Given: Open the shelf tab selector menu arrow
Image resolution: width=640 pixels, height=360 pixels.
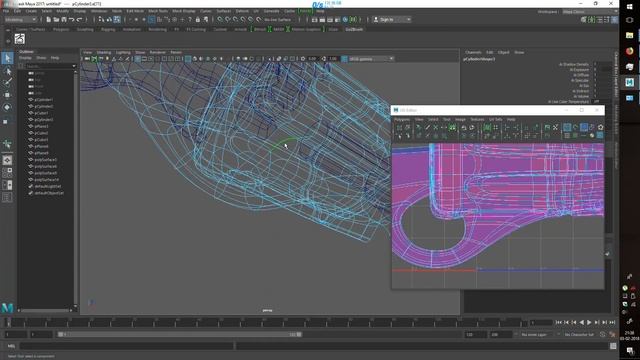Looking at the screenshot, I should [x=8, y=30].
